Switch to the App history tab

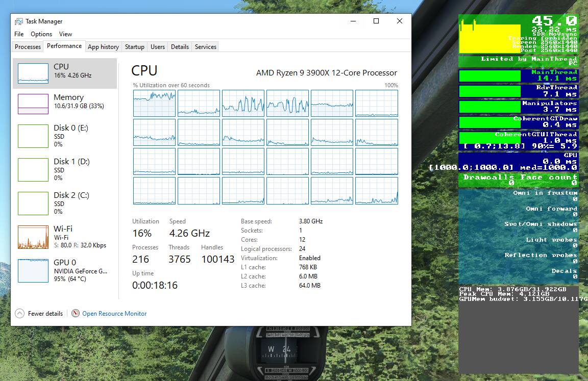point(103,47)
